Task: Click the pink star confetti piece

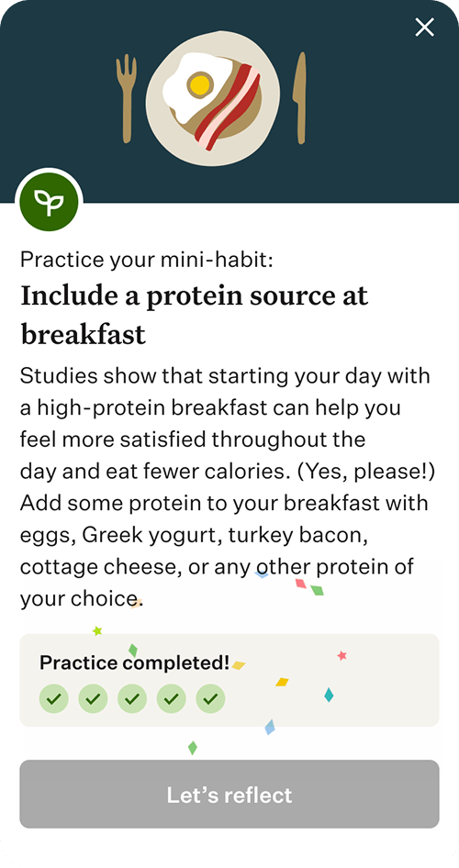Action: (x=342, y=656)
